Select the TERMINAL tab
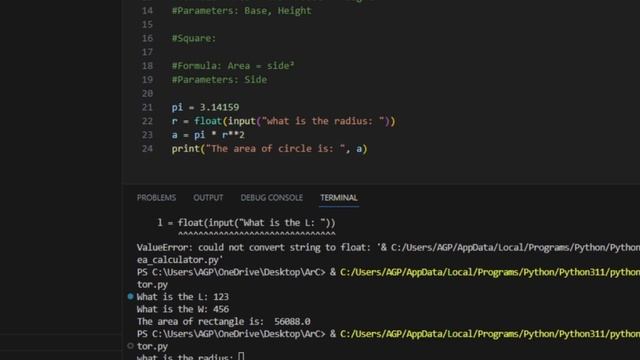 (339, 198)
